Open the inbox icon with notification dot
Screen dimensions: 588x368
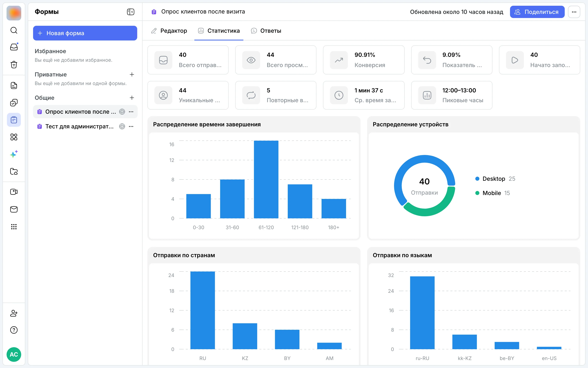(14, 47)
